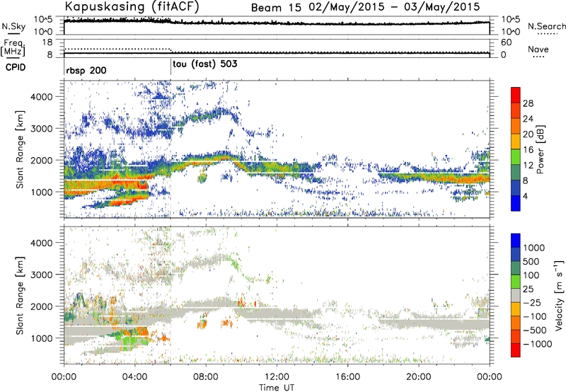Click the gray -25 to 25 velocity color segment
This screenshot has width=566, height=392.
(516, 296)
